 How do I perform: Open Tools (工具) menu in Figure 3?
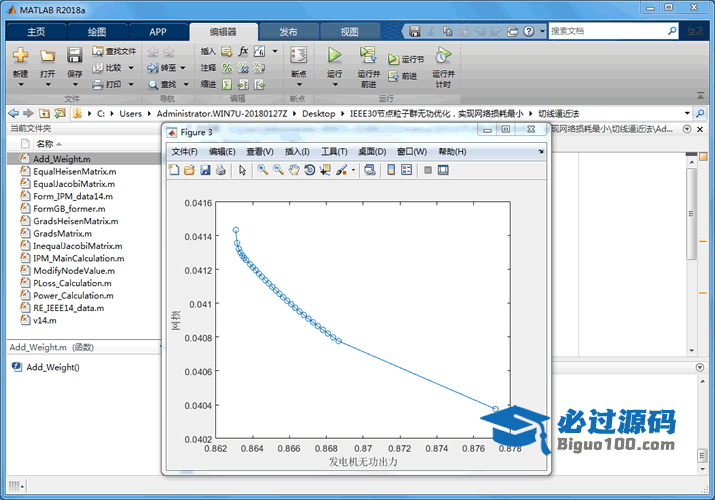coord(334,152)
